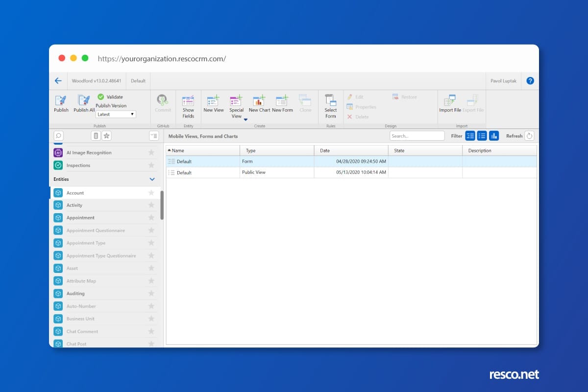Click the date 04/28/2020 09:24:50 AM

point(361,161)
